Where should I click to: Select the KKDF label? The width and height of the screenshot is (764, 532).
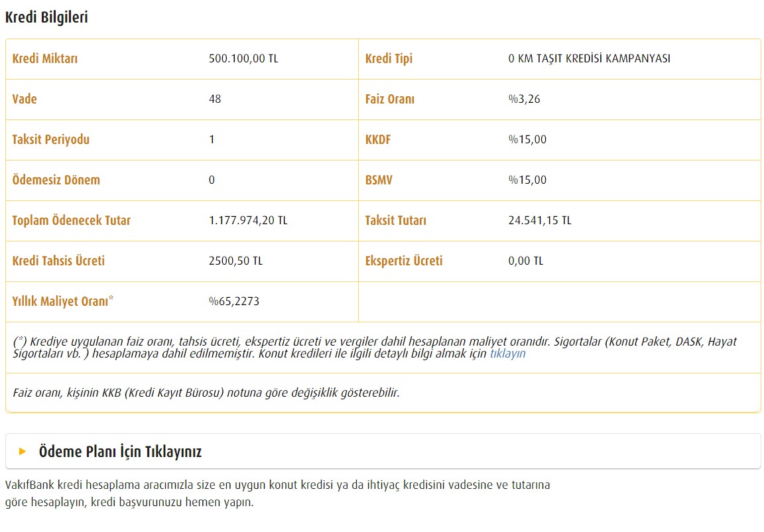click(x=378, y=139)
